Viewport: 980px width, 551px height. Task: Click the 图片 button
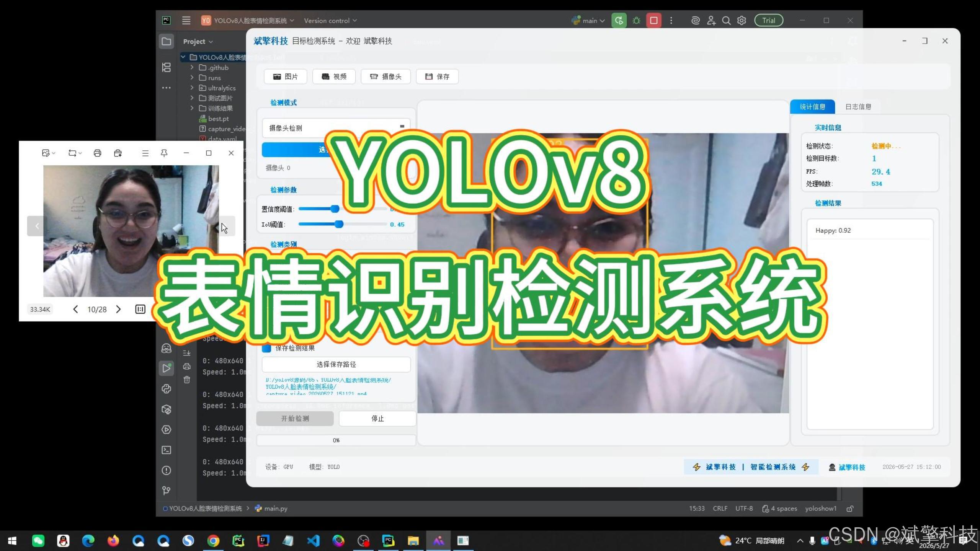pyautogui.click(x=285, y=77)
